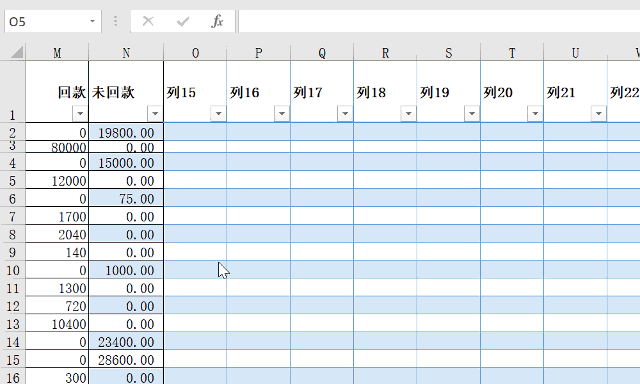This screenshot has width=640, height=384.
Task: Select row 5 header
Action: coord(13,180)
